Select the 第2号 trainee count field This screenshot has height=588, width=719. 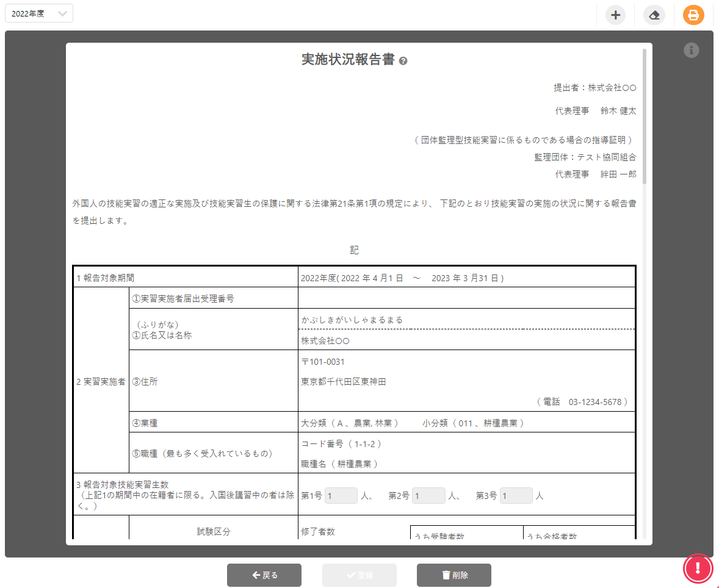[428, 495]
